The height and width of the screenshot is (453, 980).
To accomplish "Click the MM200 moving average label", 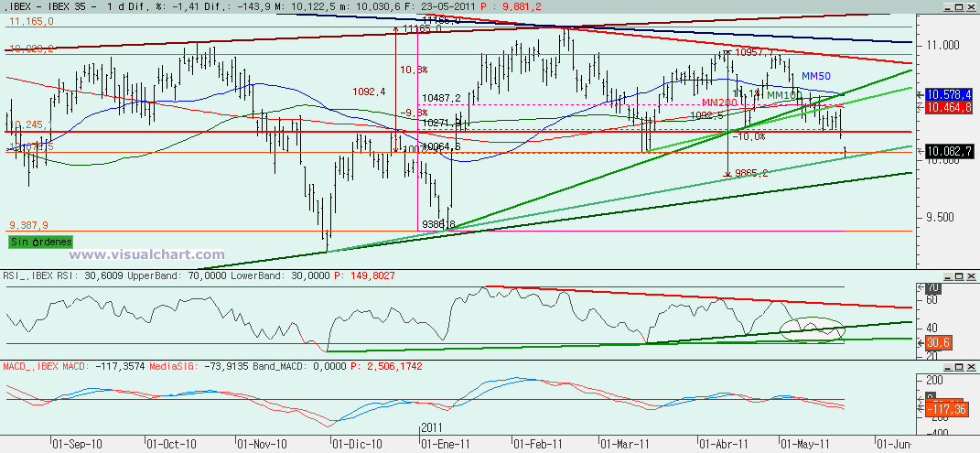I will 718,102.
